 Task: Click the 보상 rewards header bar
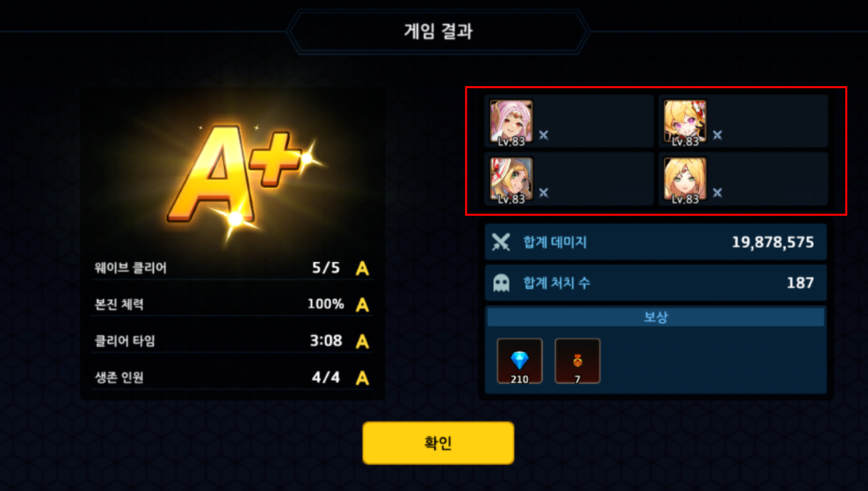tap(656, 317)
